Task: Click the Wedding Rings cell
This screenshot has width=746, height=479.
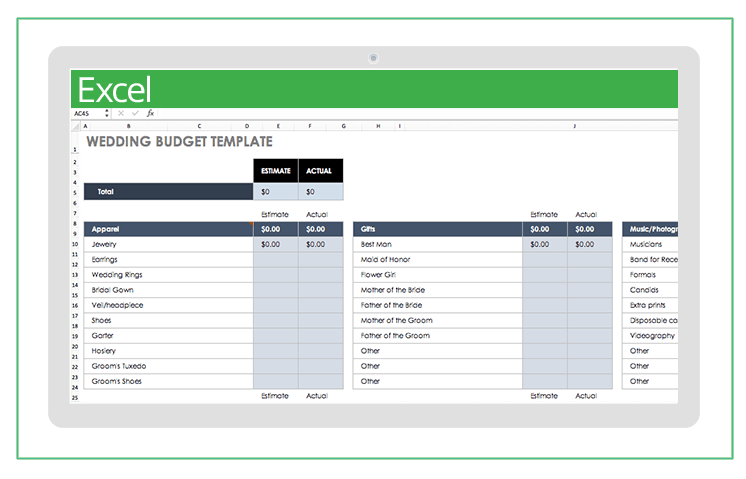Action: 168,275
